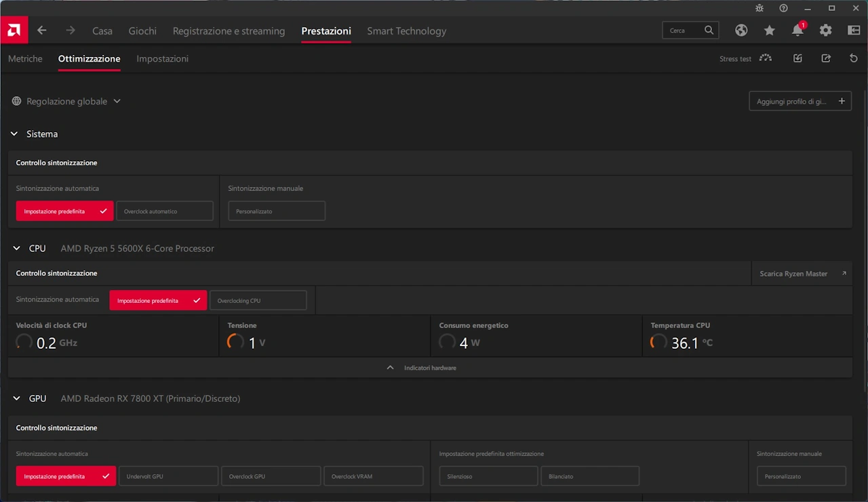This screenshot has width=868, height=502.
Task: Click AMD Radeon RX 7800 XT name
Action: click(151, 398)
